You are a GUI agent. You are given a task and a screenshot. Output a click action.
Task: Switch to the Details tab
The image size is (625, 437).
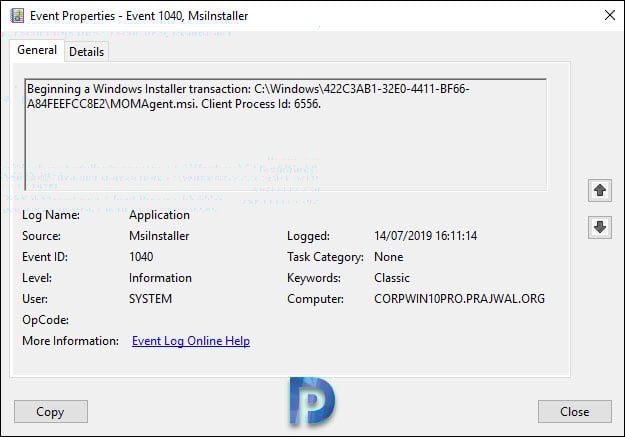click(x=86, y=51)
